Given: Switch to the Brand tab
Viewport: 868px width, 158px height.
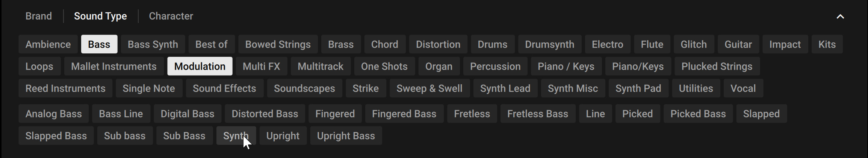Looking at the screenshot, I should click(x=38, y=16).
